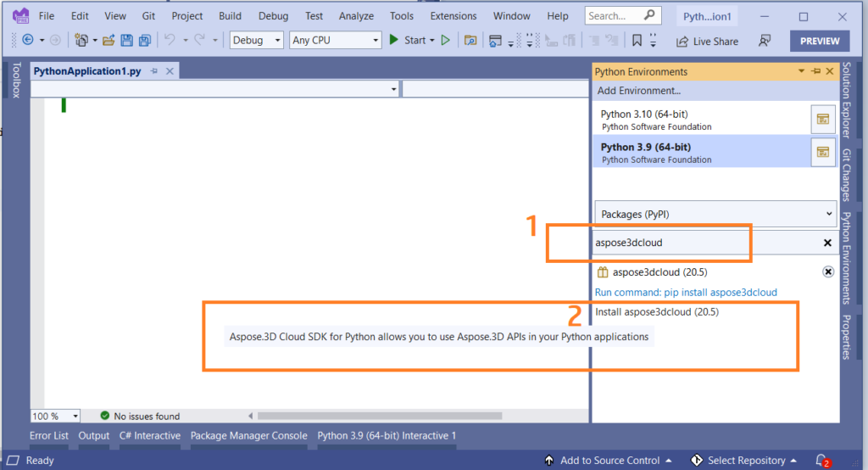Click the Save All icon

(145, 40)
